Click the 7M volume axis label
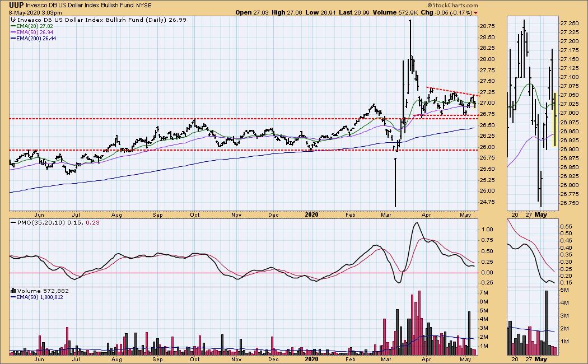 click(x=483, y=293)
